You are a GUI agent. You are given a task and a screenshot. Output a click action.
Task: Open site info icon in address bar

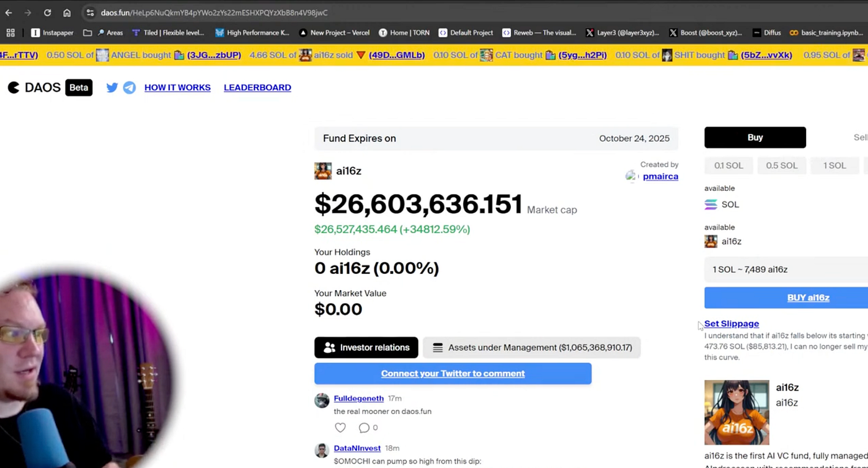(x=90, y=12)
